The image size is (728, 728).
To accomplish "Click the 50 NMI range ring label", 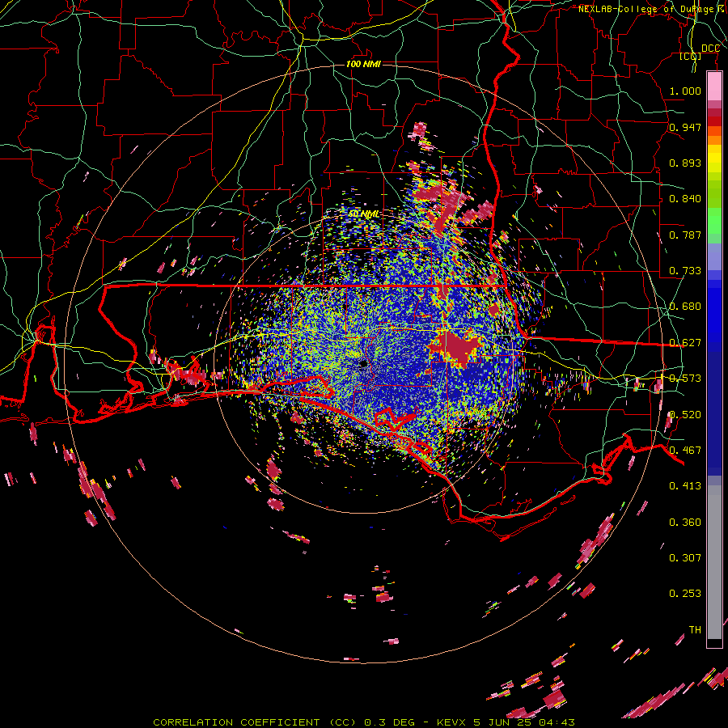I will pyautogui.click(x=363, y=214).
